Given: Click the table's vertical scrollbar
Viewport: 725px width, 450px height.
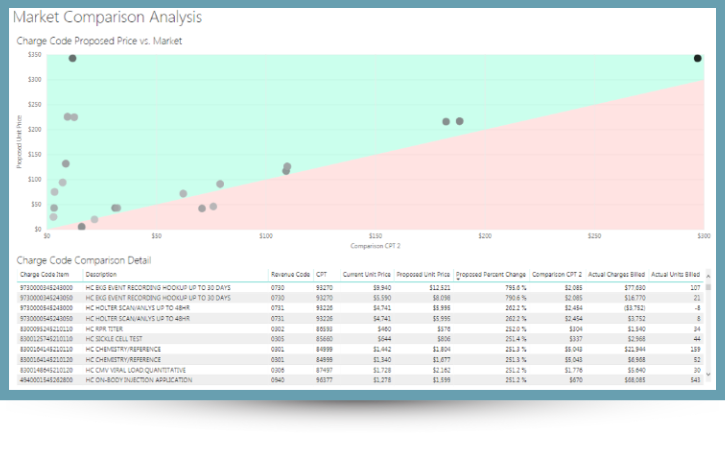Looking at the screenshot, I should (709, 330).
